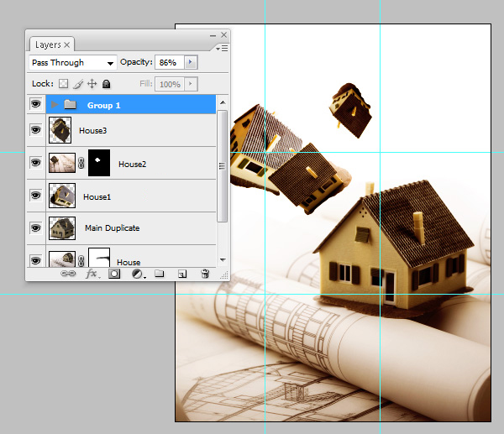Open the Fill slider arrow
Image resolution: width=504 pixels, height=434 pixels.
[x=191, y=84]
